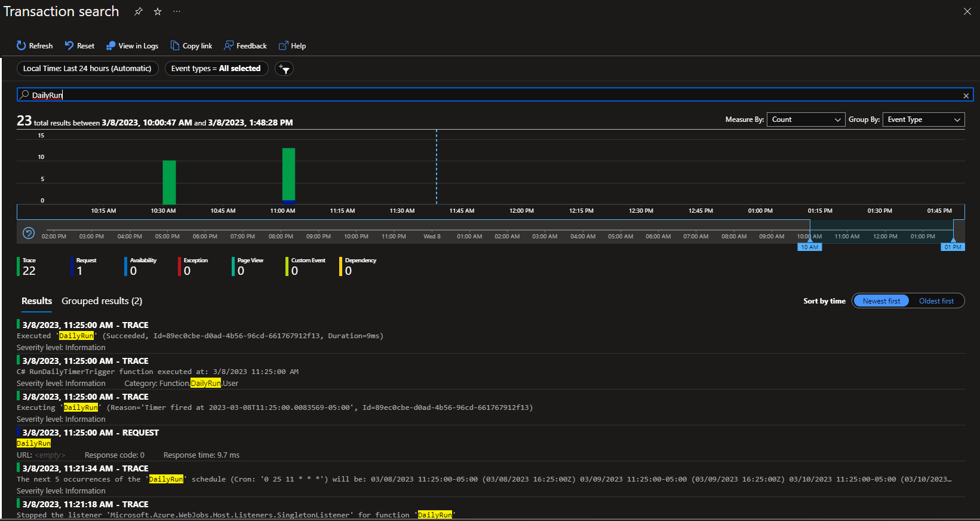Open the 11:25:00 AM REQUEST result
980x521 pixels.
tap(491, 443)
